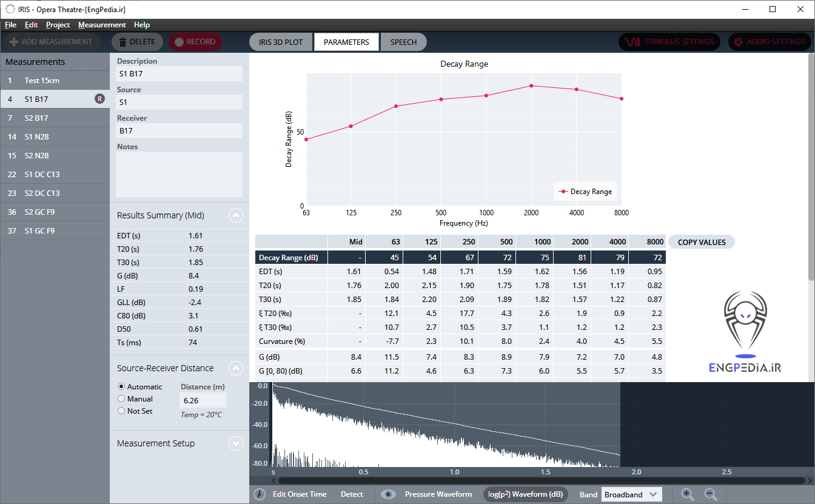The width and height of the screenshot is (815, 504).
Task: Expand the Measurement Setup section
Action: [x=236, y=443]
